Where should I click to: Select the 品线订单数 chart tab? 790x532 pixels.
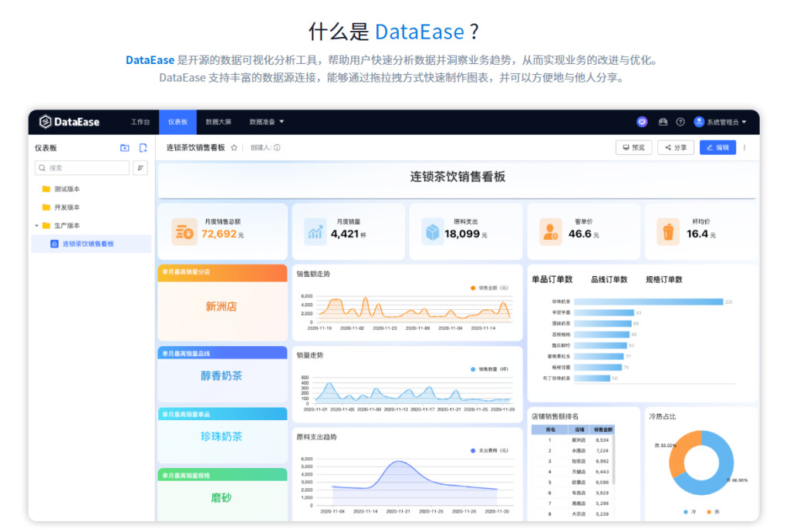[609, 279]
